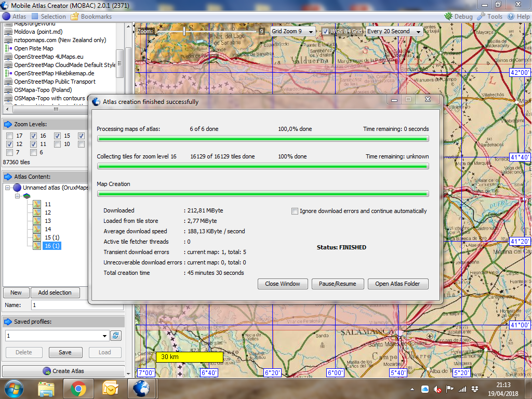Toggle zoom level 10 checkbox
Screen dimensions: 532x399
(x=57, y=144)
